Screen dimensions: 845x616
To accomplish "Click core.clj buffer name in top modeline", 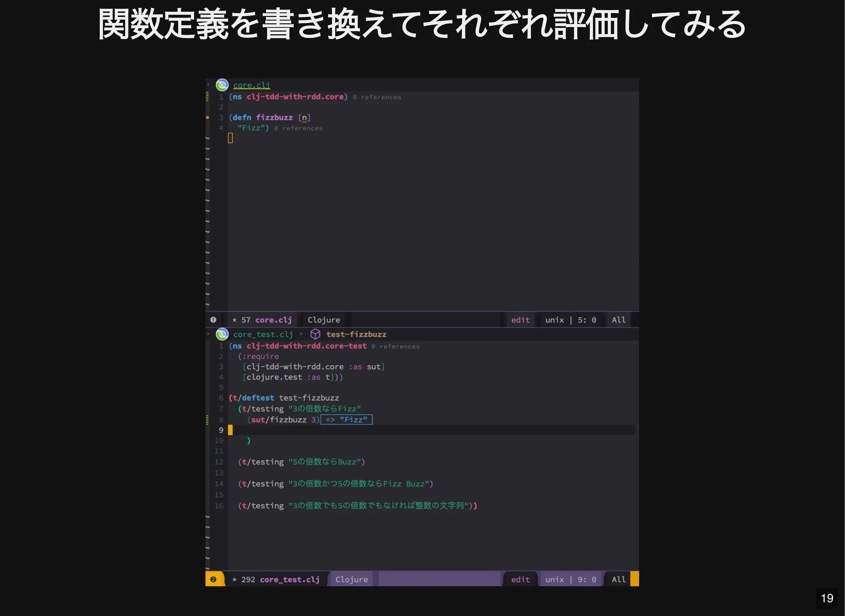I will [274, 320].
